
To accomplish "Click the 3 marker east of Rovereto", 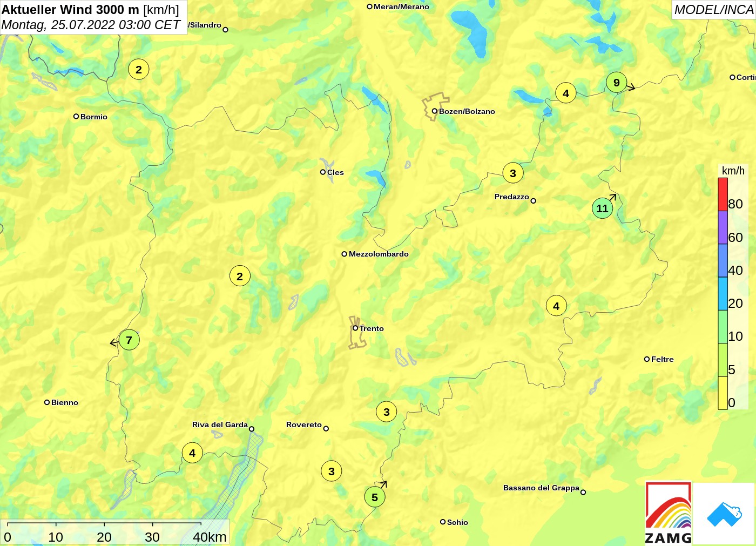I will pos(387,412).
